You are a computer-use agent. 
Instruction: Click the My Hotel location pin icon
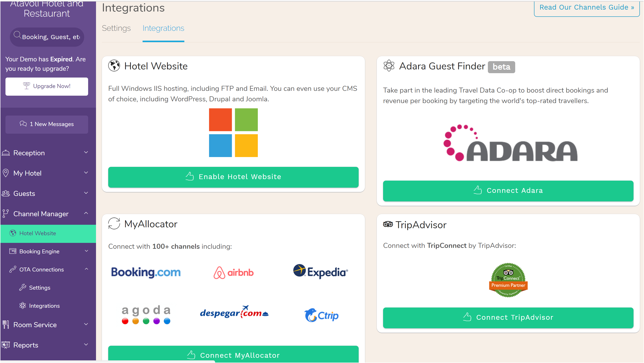click(6, 173)
